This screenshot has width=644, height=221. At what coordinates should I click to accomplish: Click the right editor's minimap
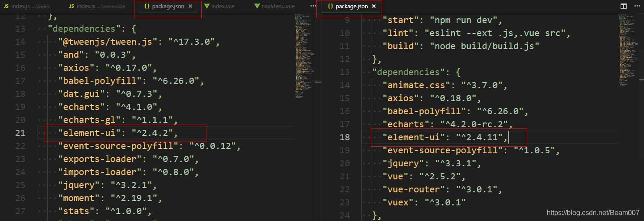pyautogui.click(x=628, y=52)
